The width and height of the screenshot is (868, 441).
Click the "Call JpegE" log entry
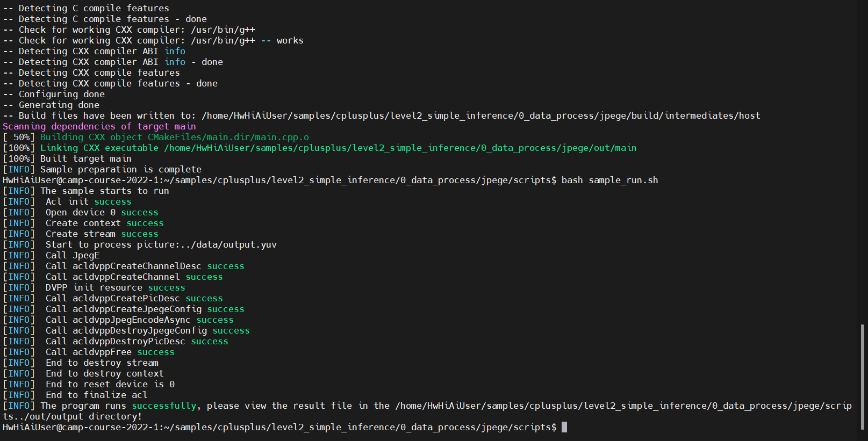73,255
